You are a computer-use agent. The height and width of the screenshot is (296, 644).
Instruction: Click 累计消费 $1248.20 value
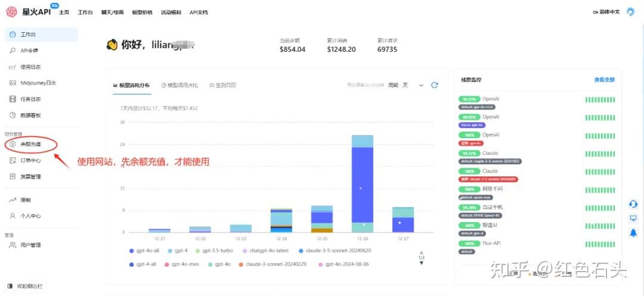pyautogui.click(x=341, y=49)
